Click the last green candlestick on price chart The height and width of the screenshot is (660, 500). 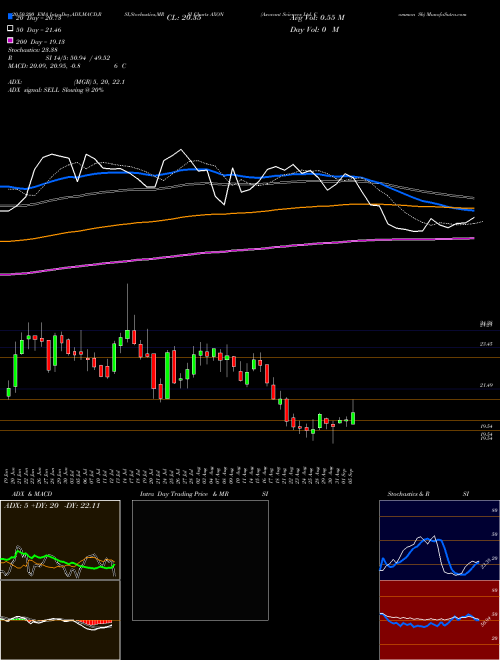353,418
